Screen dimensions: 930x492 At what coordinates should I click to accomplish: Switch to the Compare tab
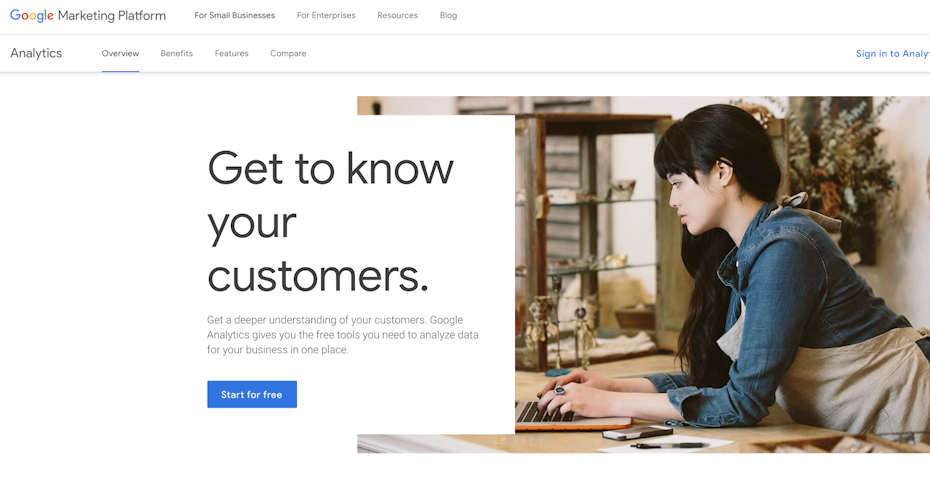click(288, 53)
